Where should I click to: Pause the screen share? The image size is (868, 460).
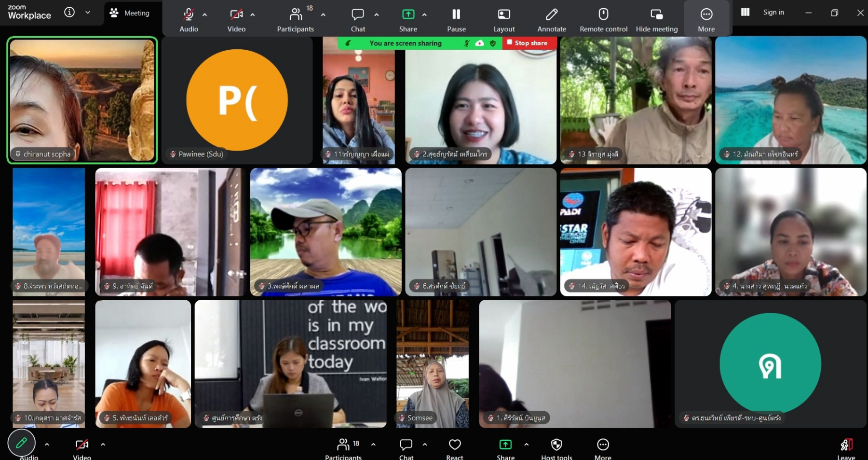456,18
